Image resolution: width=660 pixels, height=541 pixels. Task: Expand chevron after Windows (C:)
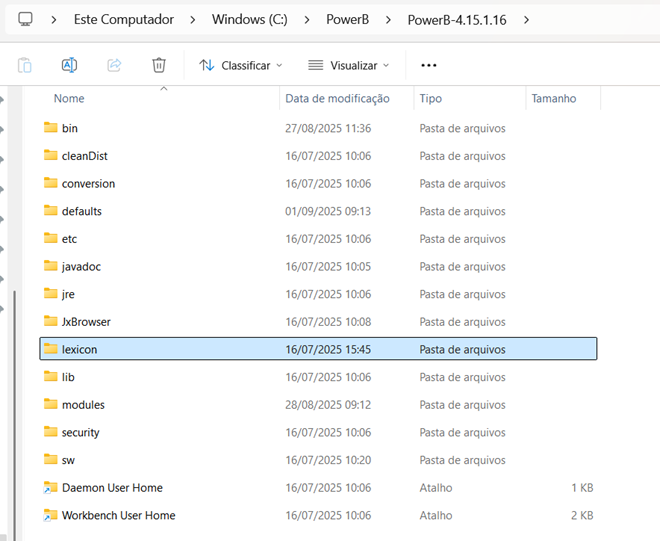[x=307, y=20]
